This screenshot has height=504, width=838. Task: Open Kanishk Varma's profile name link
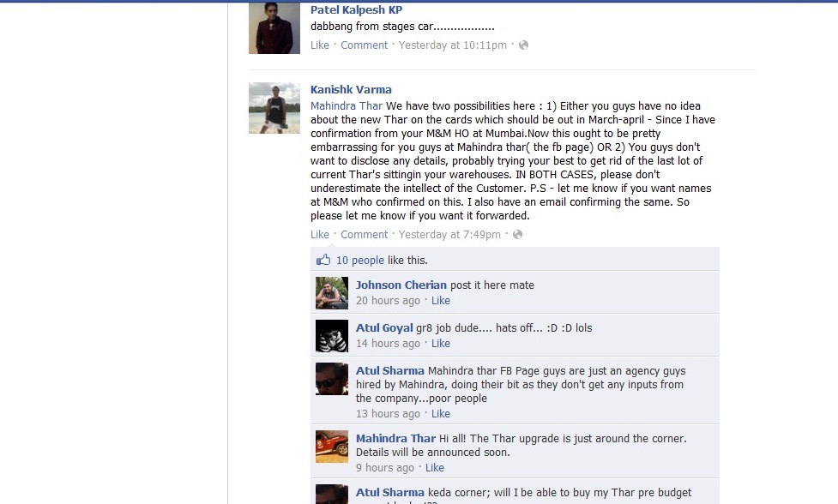tap(351, 90)
